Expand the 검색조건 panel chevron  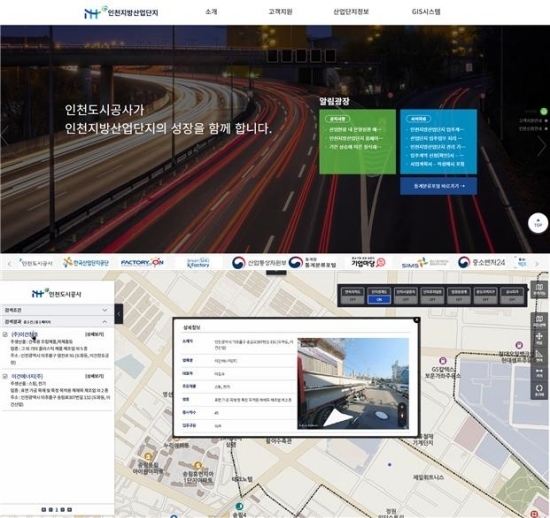pos(105,310)
